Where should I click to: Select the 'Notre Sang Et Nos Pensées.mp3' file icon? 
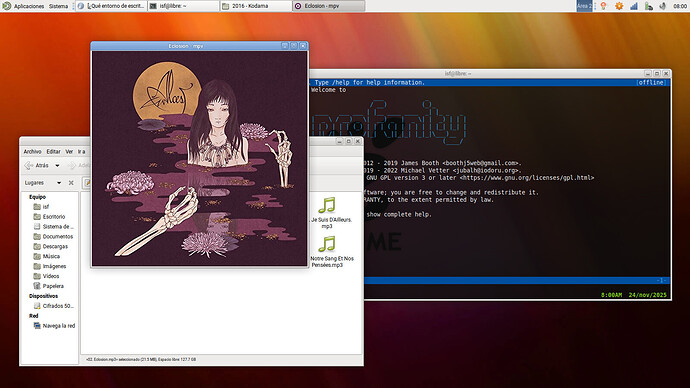pyautogui.click(x=327, y=244)
